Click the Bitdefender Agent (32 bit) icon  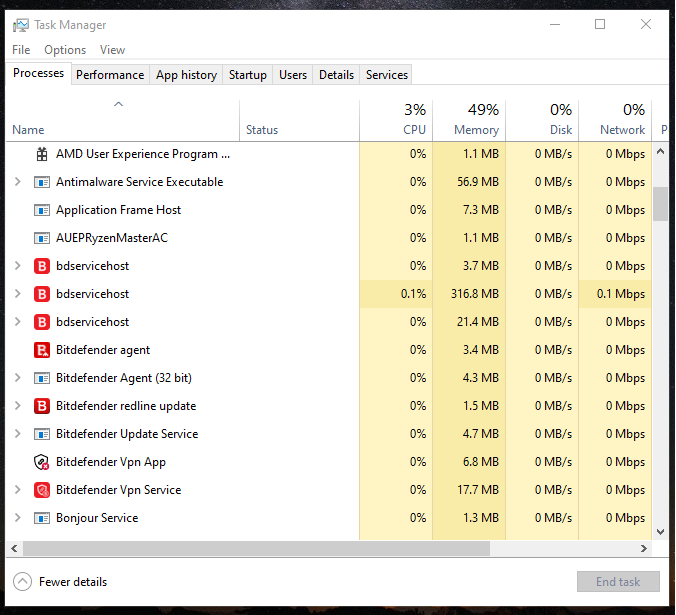(42, 378)
